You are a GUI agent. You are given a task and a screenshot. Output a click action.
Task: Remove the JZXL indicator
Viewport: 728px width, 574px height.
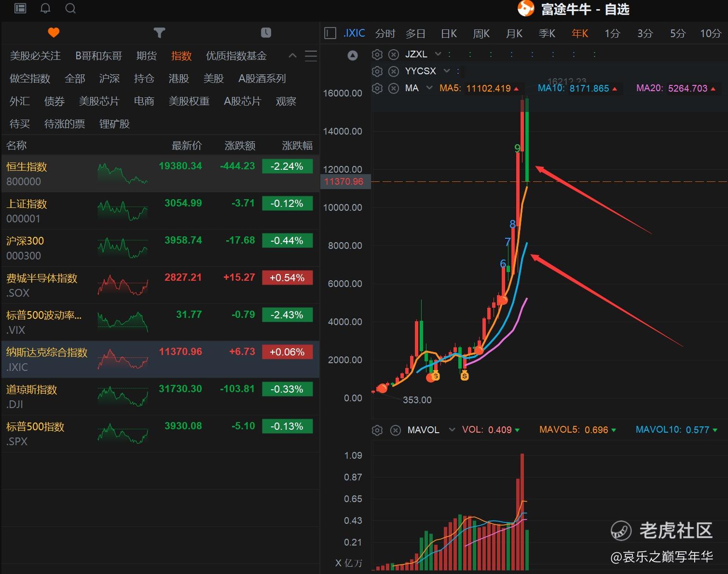[x=394, y=54]
